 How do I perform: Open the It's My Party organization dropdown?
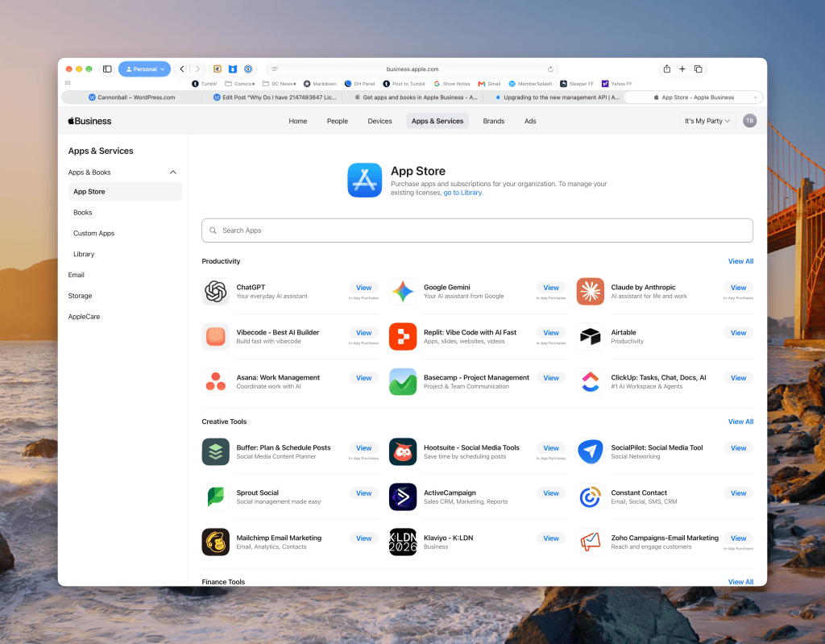click(x=707, y=121)
